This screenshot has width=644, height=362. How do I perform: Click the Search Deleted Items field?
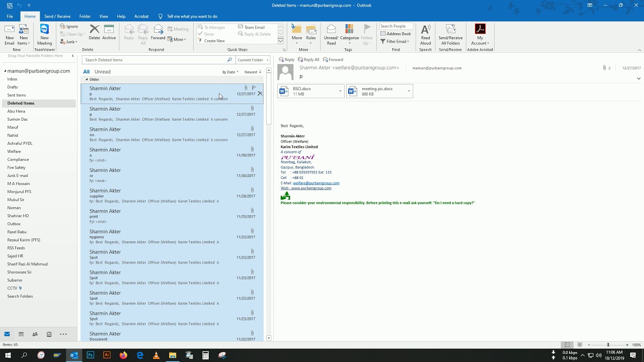pyautogui.click(x=154, y=60)
